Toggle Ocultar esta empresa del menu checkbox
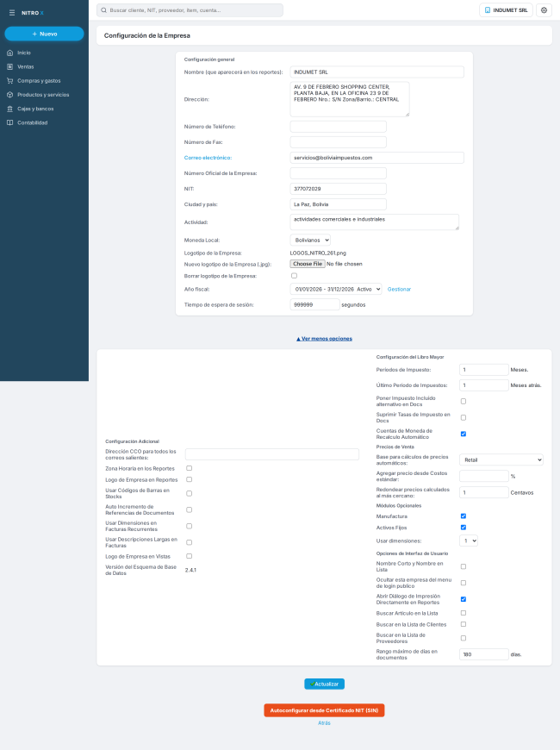560x750 pixels. pyautogui.click(x=464, y=583)
